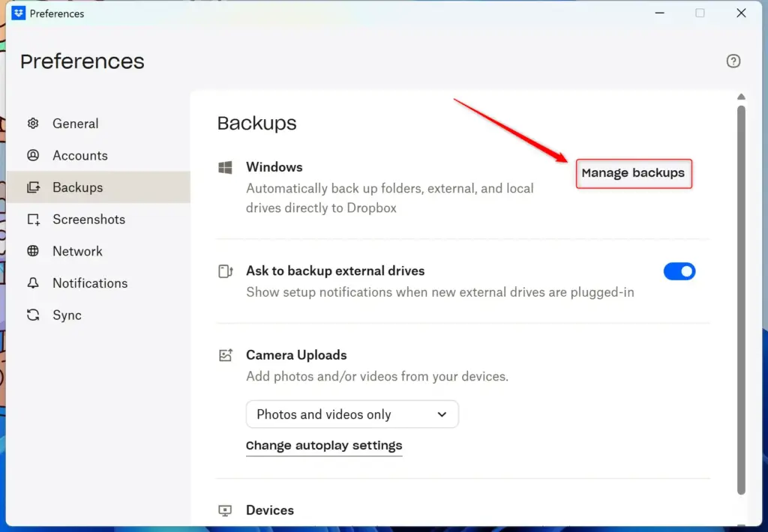Click the Screenshots sidebar icon

pyautogui.click(x=33, y=220)
